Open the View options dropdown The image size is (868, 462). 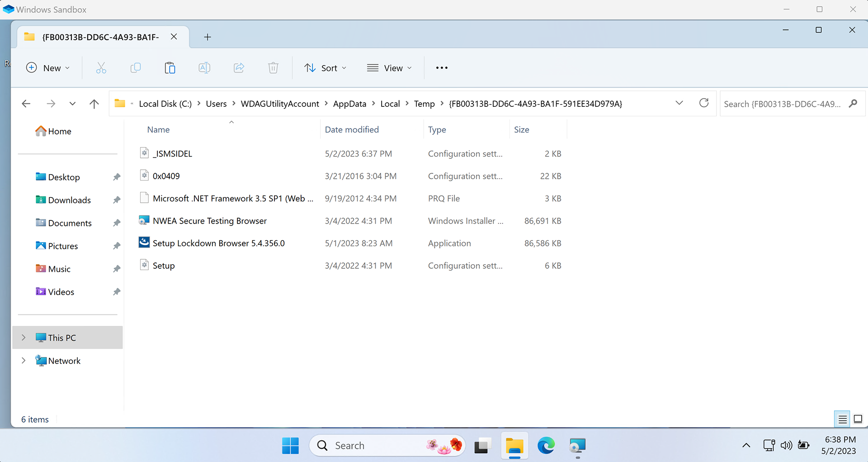[390, 68]
